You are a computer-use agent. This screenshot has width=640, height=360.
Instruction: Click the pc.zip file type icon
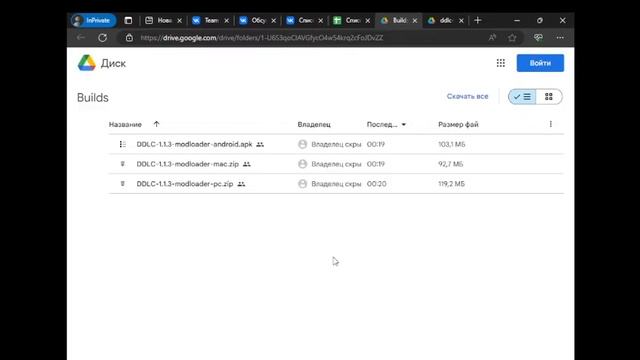click(122, 184)
